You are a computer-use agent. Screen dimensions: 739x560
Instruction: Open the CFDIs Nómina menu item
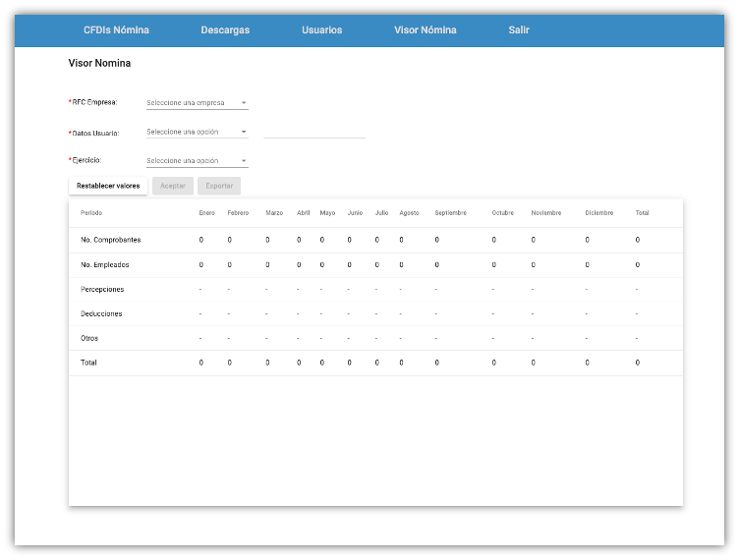(116, 30)
